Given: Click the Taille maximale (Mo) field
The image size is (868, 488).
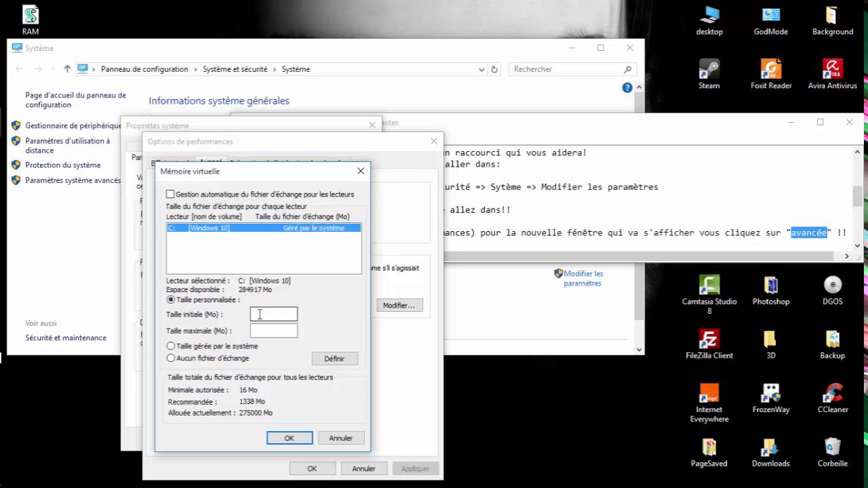Looking at the screenshot, I should [x=274, y=331].
